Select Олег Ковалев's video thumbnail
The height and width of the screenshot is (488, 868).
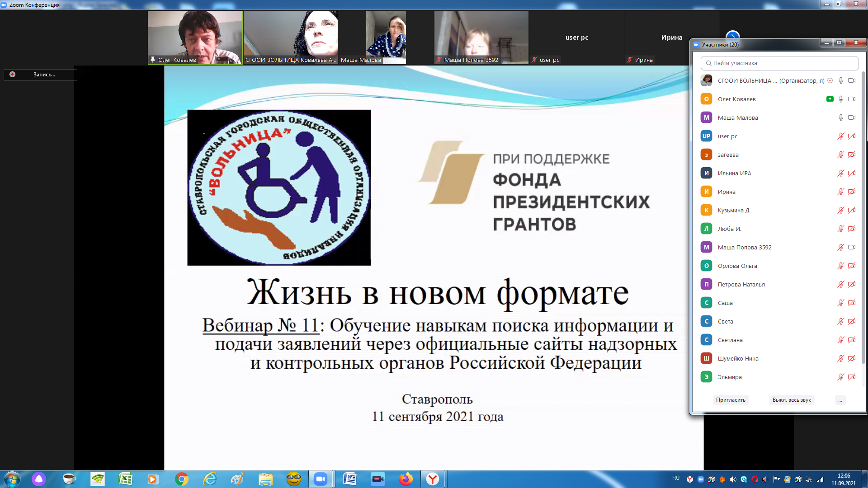[x=195, y=38]
